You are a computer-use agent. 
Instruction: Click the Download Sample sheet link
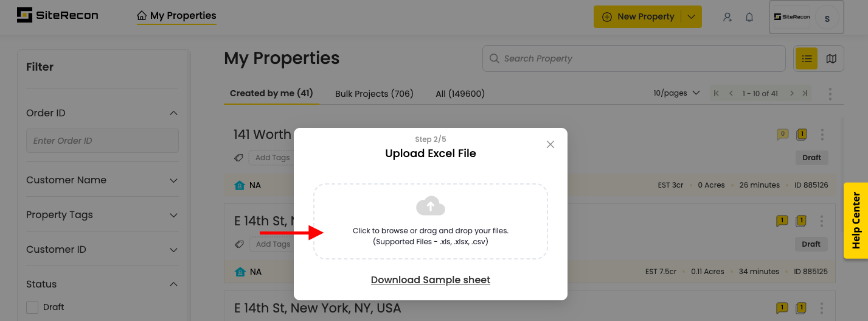431,280
